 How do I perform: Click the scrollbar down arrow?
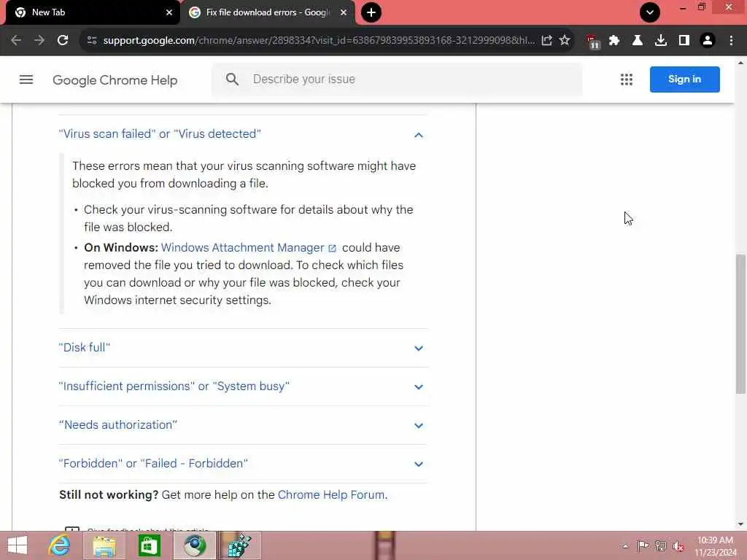pos(740,525)
